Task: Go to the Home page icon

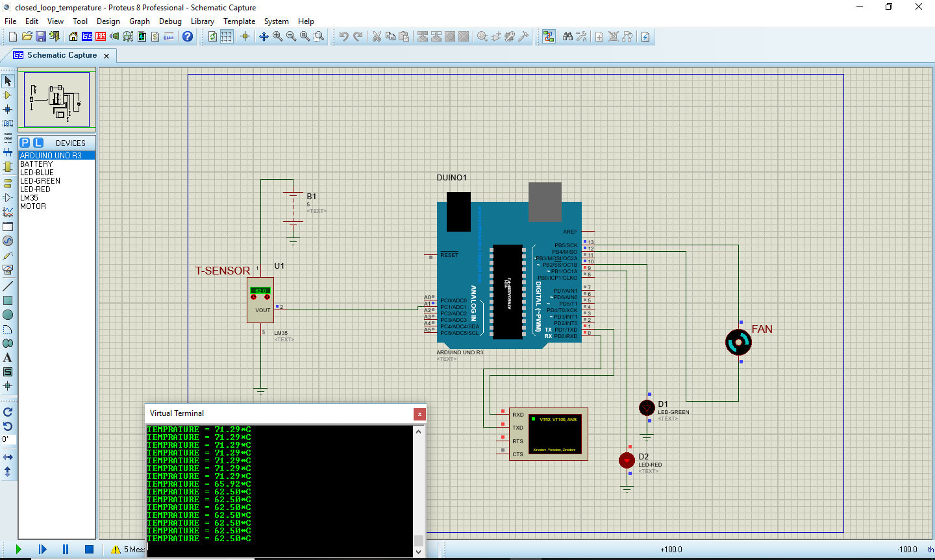Action: coord(73,36)
